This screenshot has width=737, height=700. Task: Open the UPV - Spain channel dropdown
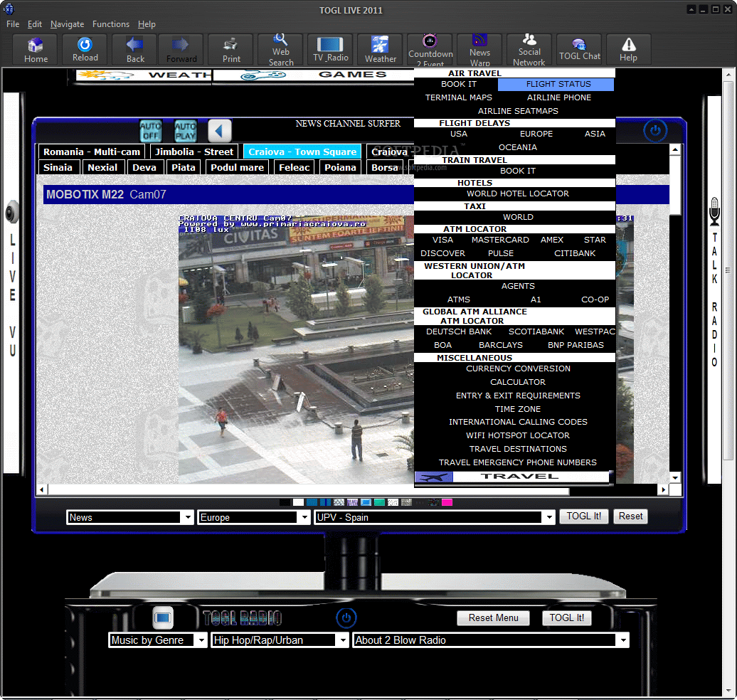(x=434, y=517)
